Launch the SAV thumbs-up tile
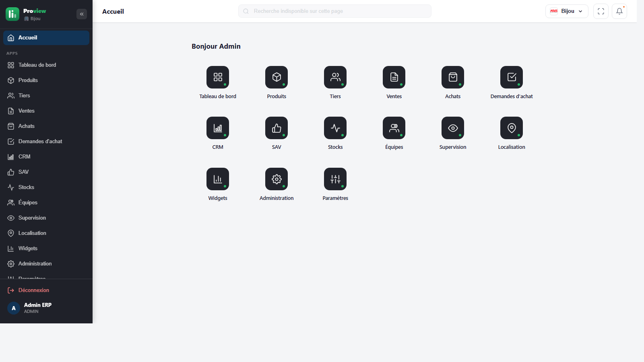Viewport: 644px width, 362px height. (x=277, y=128)
